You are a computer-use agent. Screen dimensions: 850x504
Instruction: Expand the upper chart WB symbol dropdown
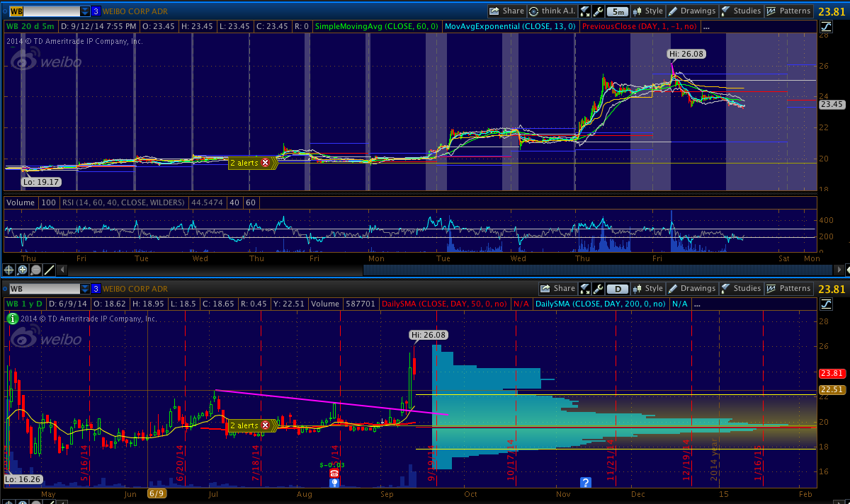click(85, 11)
